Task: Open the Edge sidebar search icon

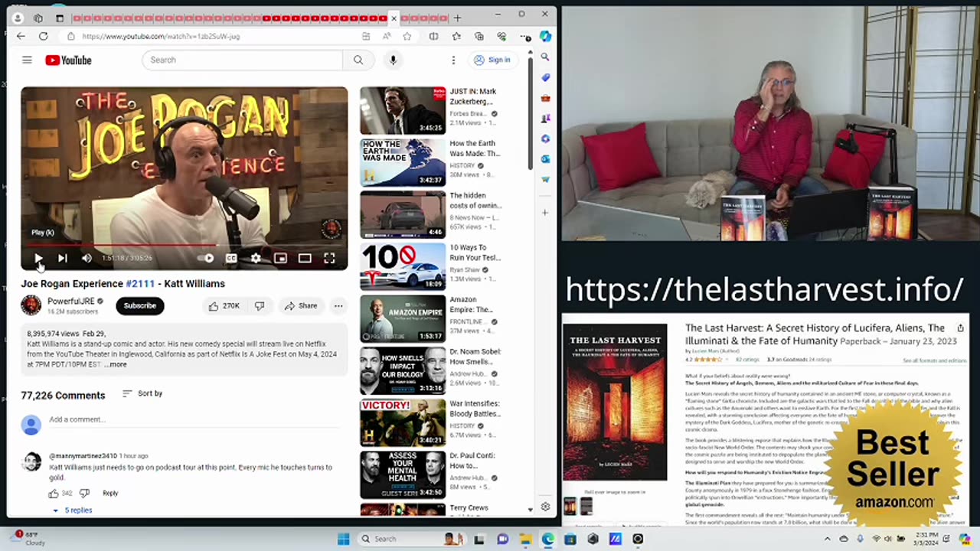Action: [545, 57]
